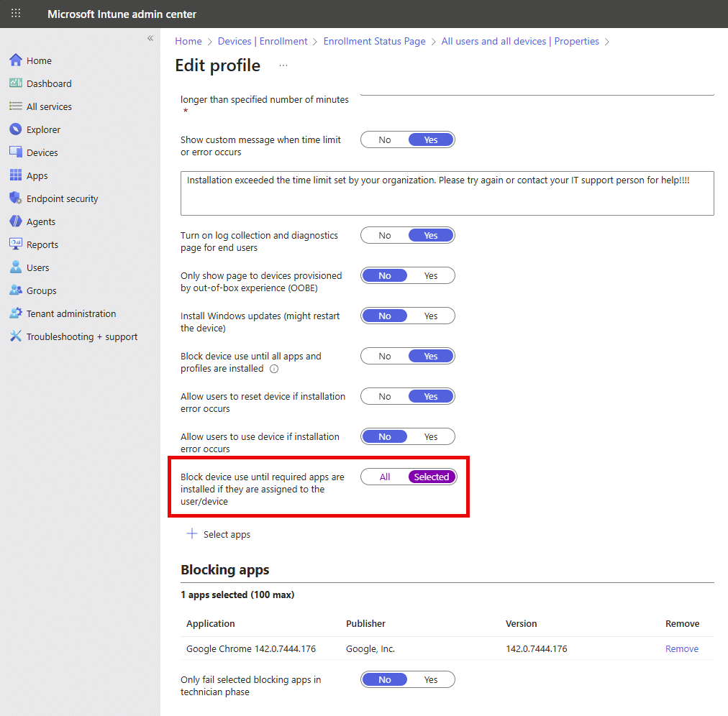Open the Edit profile ellipsis menu
The image size is (728, 716).
click(283, 65)
